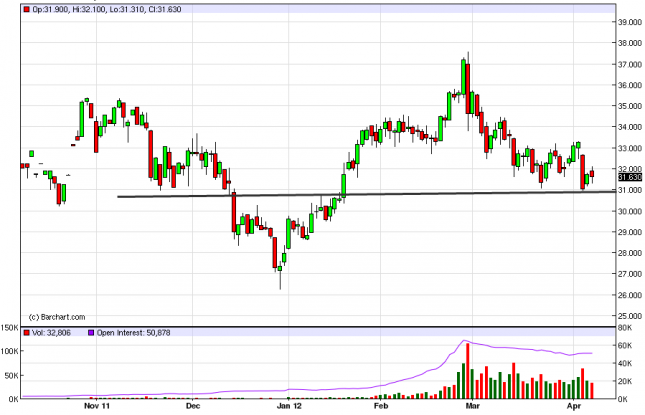
Task: Click the 'Mar' date axis label
Action: pyautogui.click(x=473, y=406)
